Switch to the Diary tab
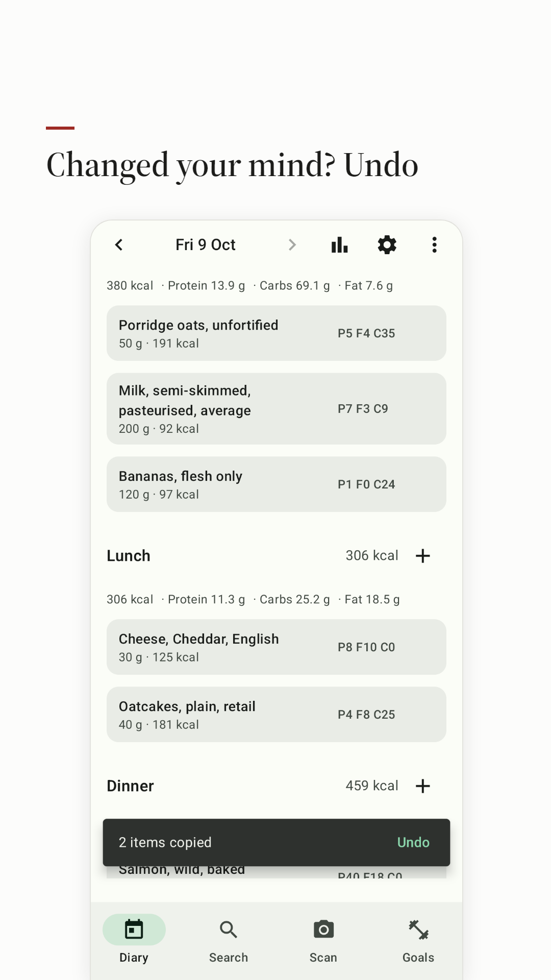 click(134, 939)
